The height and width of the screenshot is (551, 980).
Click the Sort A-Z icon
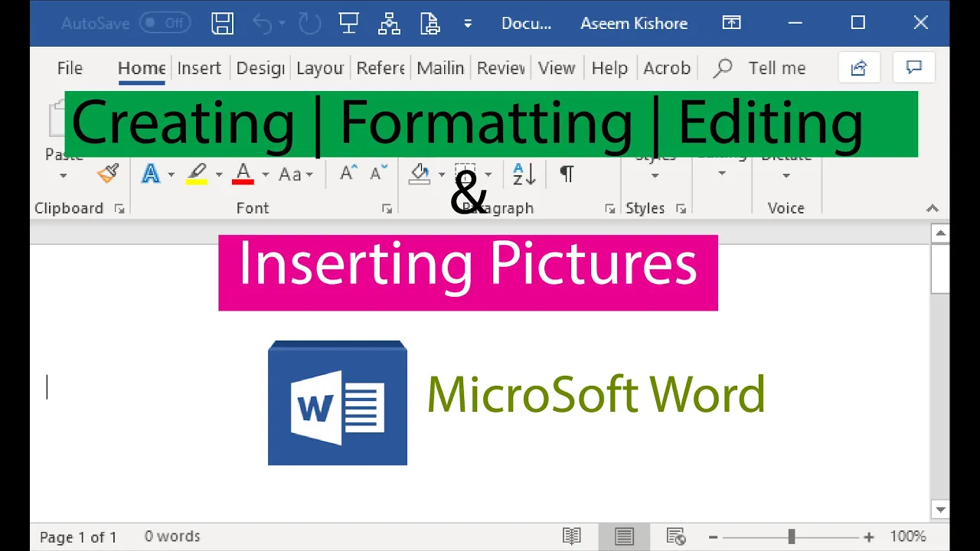tap(524, 174)
